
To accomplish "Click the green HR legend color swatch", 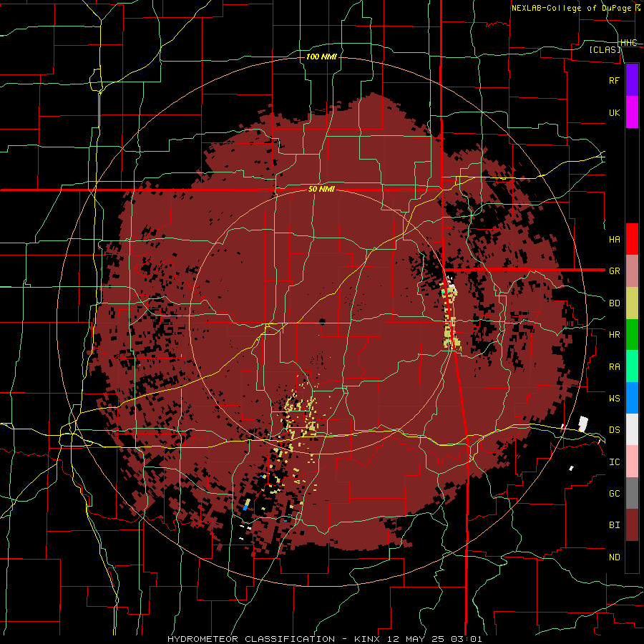I will (x=632, y=334).
